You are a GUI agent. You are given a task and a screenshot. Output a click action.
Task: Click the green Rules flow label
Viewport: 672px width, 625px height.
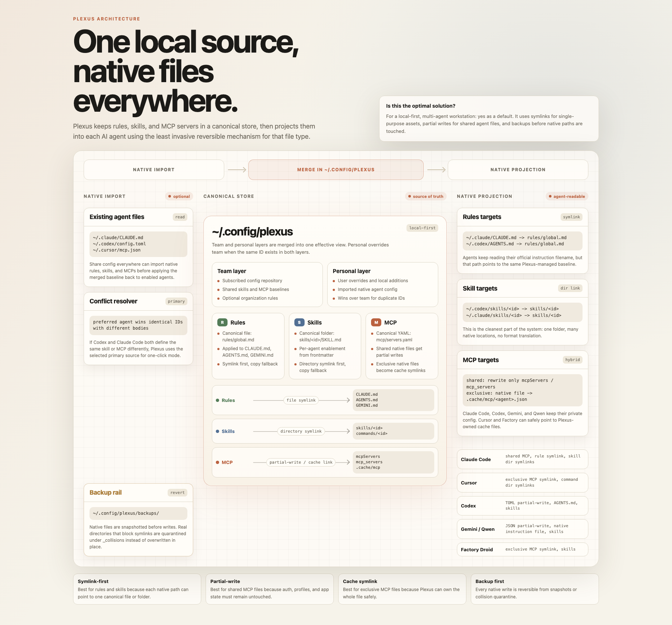pos(228,400)
